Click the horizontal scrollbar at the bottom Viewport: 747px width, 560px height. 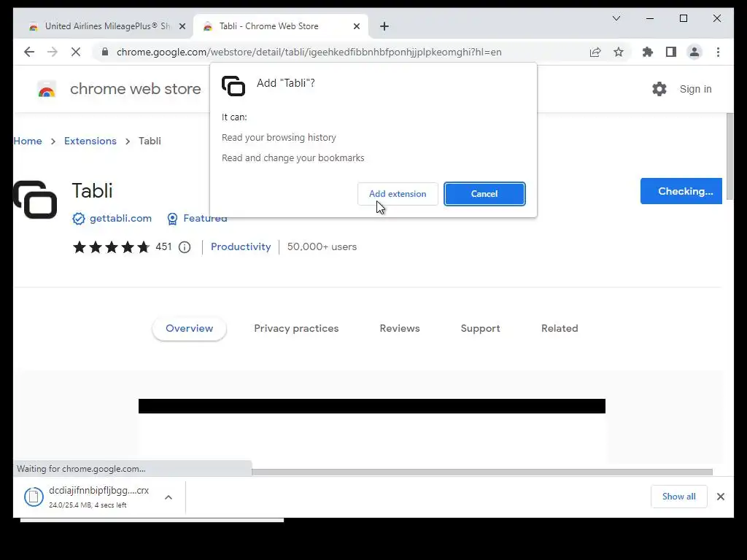click(482, 472)
